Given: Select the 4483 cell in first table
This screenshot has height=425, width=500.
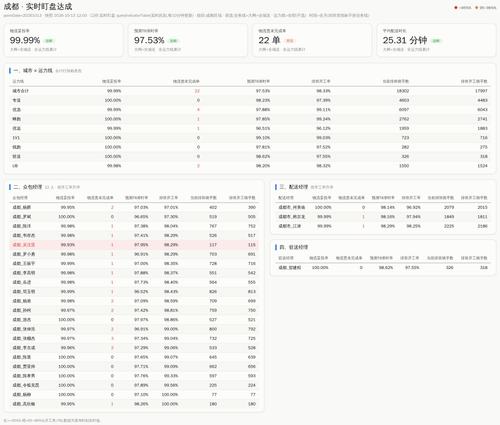Looking at the screenshot, I should (482, 100).
